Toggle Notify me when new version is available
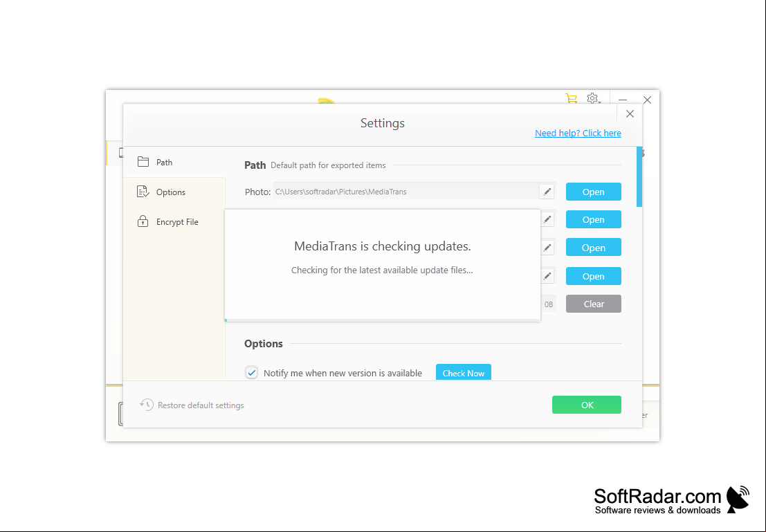766x532 pixels. click(x=252, y=373)
